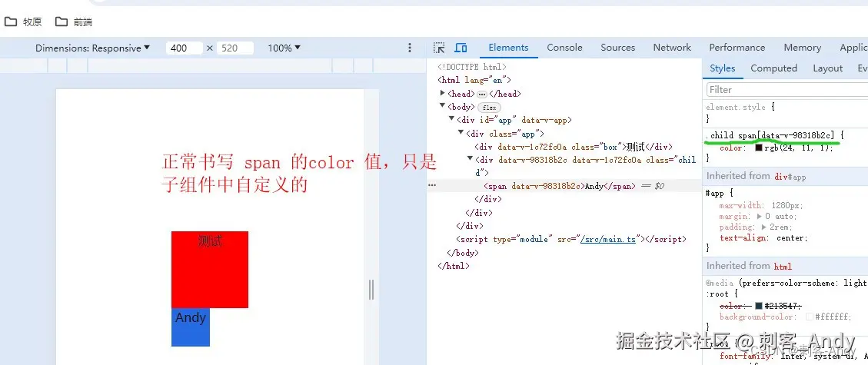Switch to the Console tab
The height and width of the screenshot is (365, 868).
(x=564, y=48)
